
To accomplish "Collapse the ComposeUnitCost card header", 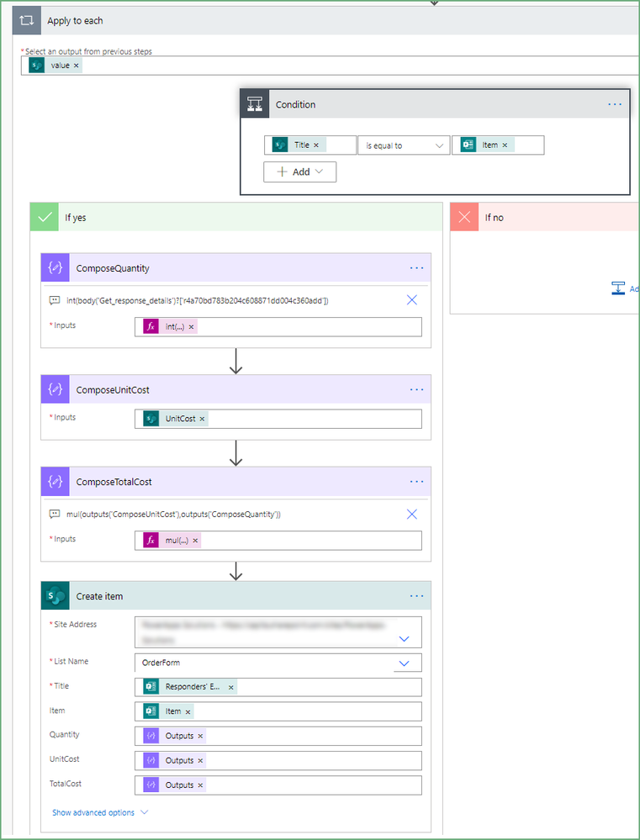I will pyautogui.click(x=235, y=389).
